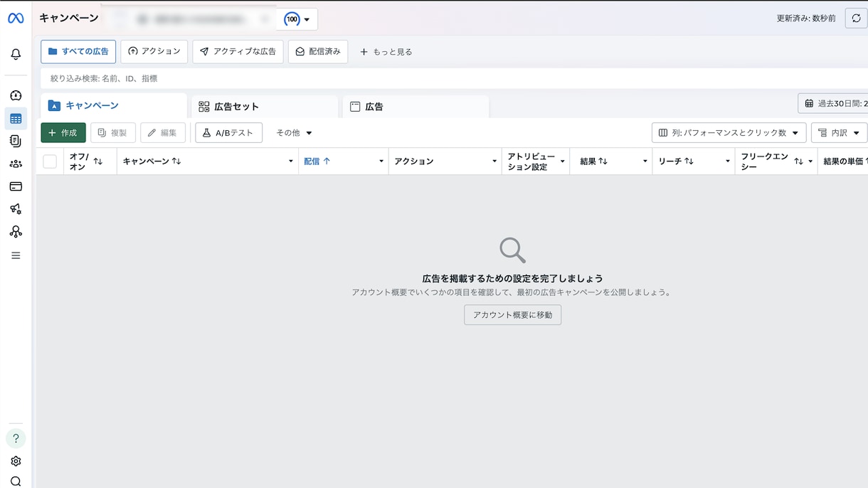Image resolution: width=868 pixels, height=488 pixels.
Task: Open the 配信 column dropdown arrow
Action: 381,161
